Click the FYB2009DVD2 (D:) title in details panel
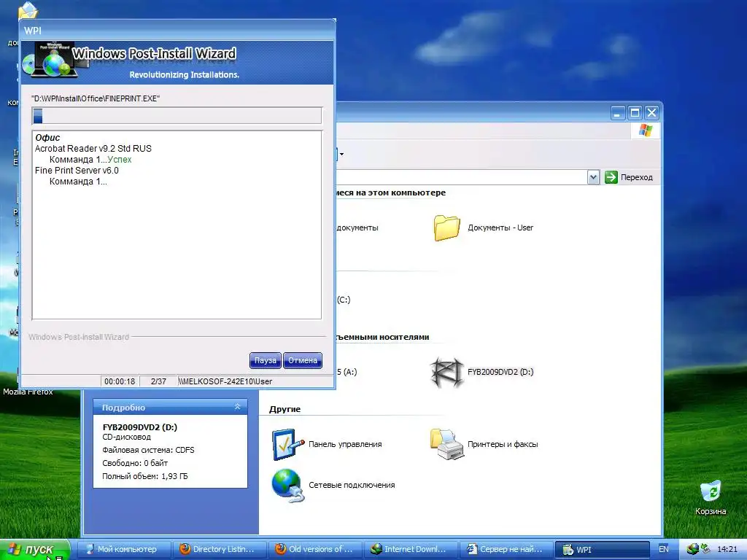 [x=139, y=427]
